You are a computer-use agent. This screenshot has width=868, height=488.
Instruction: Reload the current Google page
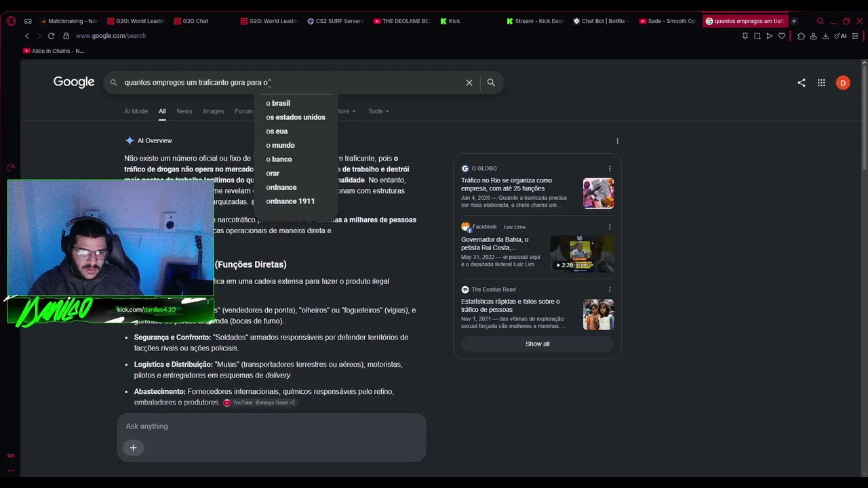point(51,36)
